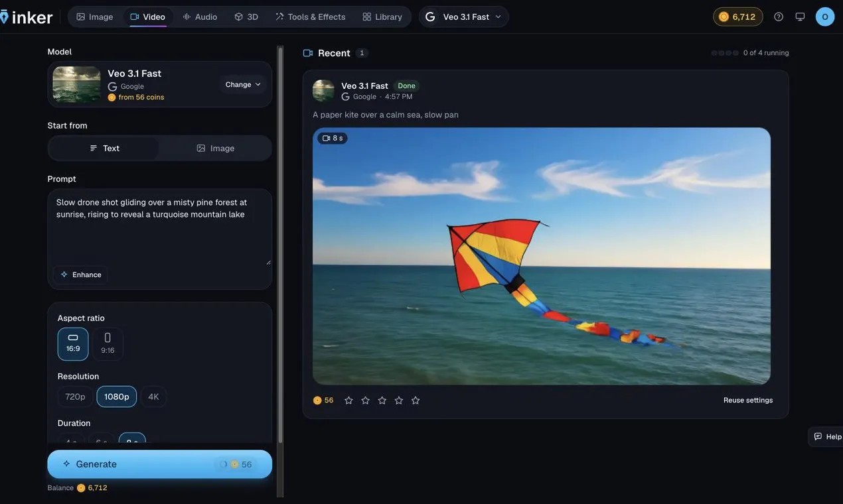Click Reuse settings on the kite video
Viewport: 843px width, 504px height.
[x=748, y=401]
